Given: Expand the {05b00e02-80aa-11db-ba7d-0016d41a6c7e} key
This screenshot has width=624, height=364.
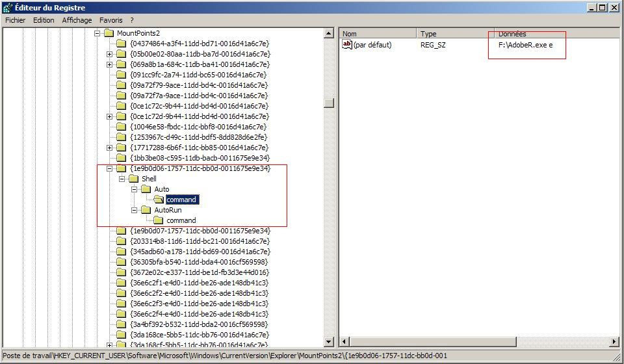Looking at the screenshot, I should coord(109,54).
